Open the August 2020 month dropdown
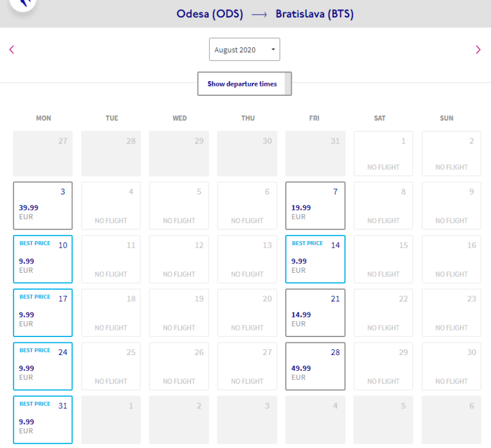This screenshot has width=491, height=448. (244, 50)
